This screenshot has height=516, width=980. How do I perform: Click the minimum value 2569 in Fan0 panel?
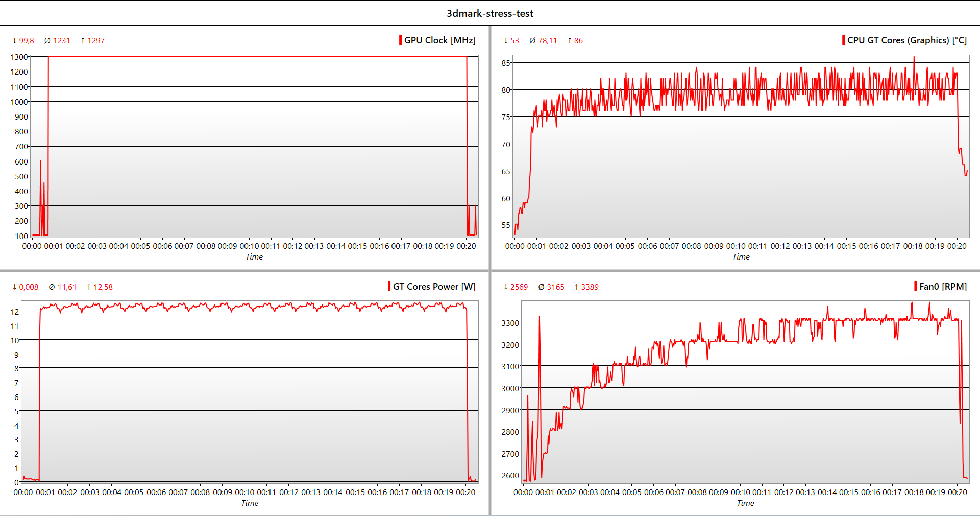520,287
